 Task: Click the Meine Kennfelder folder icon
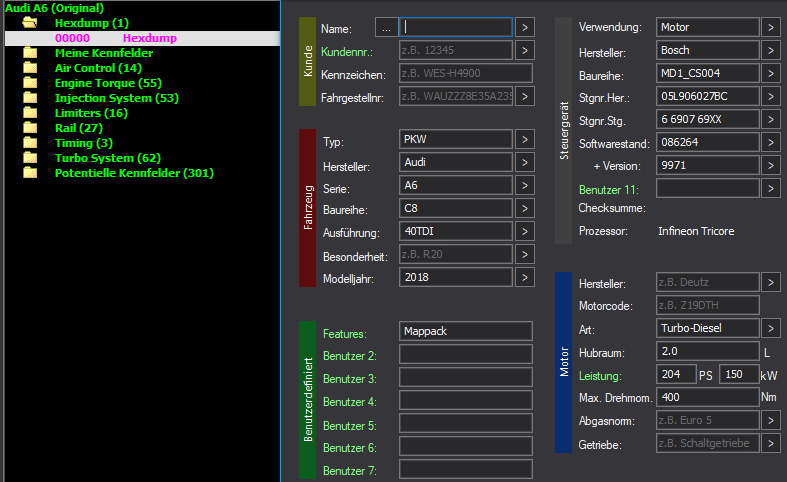30,53
